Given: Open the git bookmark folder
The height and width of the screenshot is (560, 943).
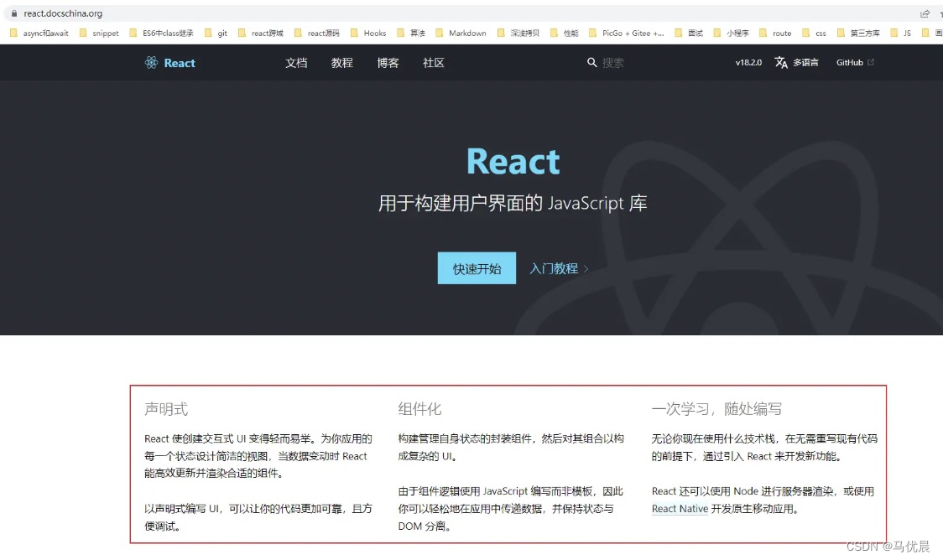Looking at the screenshot, I should 216,33.
